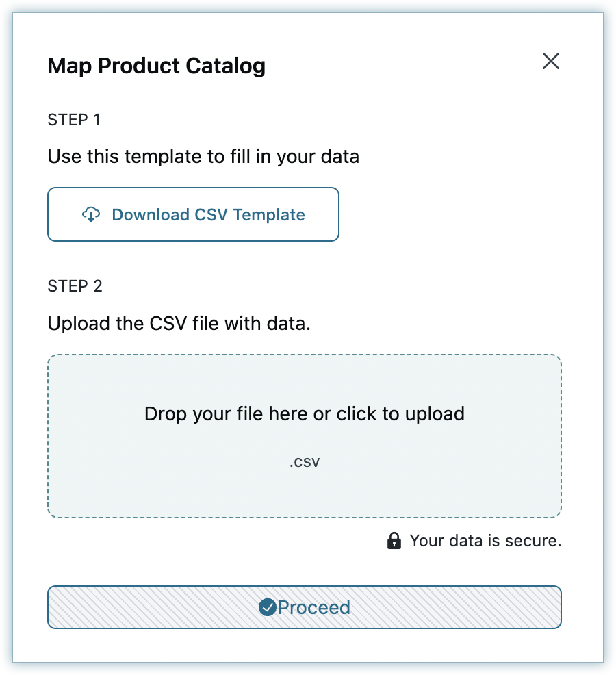Click the word "upload" in drop zone
This screenshot has width=616, height=675.
tap(435, 413)
